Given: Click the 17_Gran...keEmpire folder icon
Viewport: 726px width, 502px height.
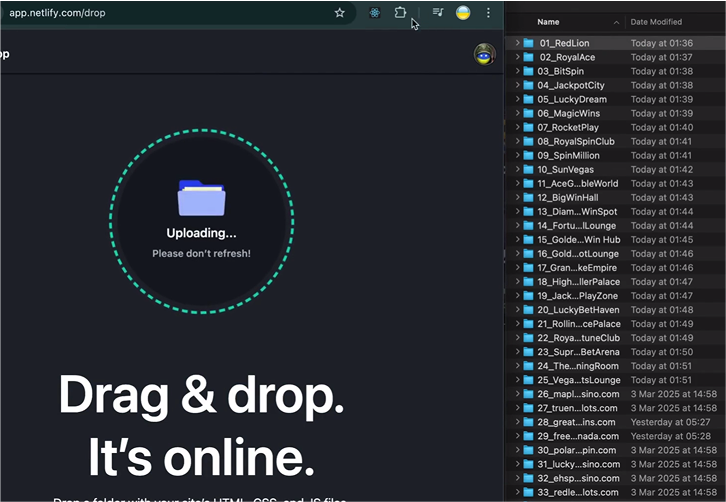Looking at the screenshot, I should [x=528, y=268].
